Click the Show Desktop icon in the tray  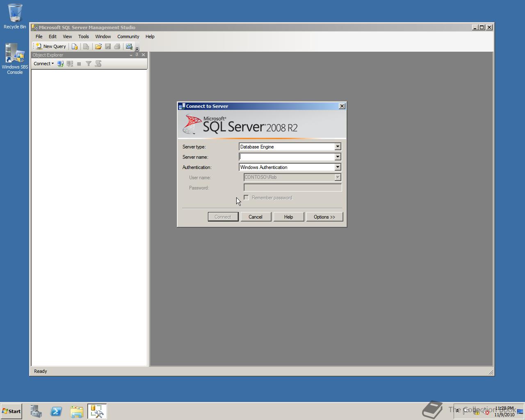click(520, 411)
